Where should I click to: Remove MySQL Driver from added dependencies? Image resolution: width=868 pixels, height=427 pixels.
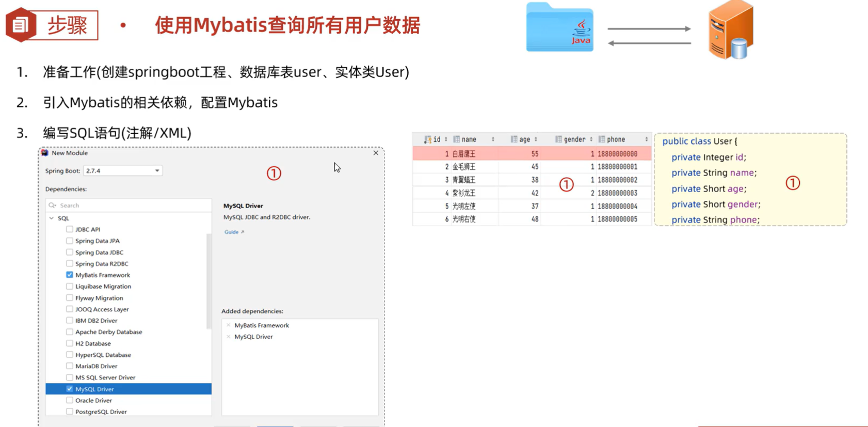click(x=229, y=337)
